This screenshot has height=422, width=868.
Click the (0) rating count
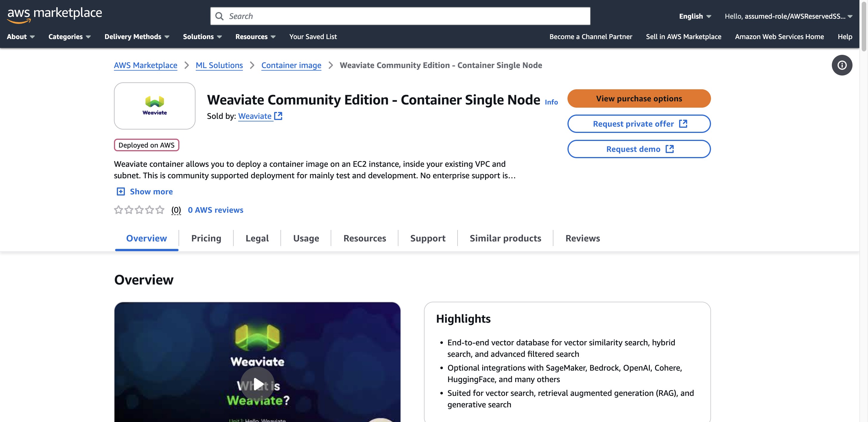(176, 210)
